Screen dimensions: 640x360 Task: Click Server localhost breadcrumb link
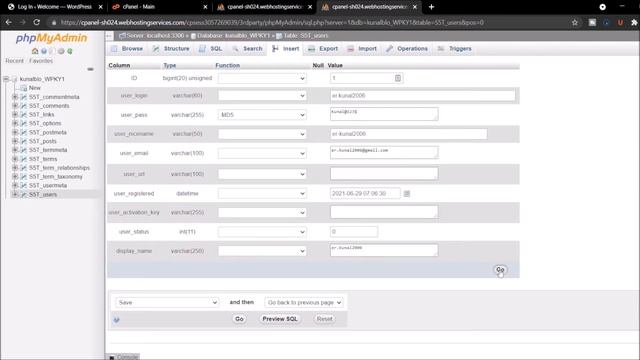pyautogui.click(x=155, y=36)
